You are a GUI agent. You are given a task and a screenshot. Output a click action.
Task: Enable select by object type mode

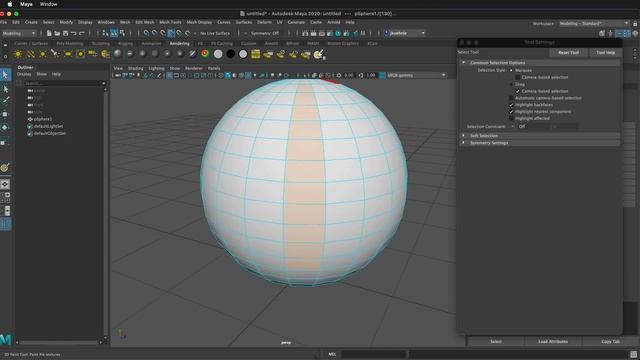[x=114, y=33]
